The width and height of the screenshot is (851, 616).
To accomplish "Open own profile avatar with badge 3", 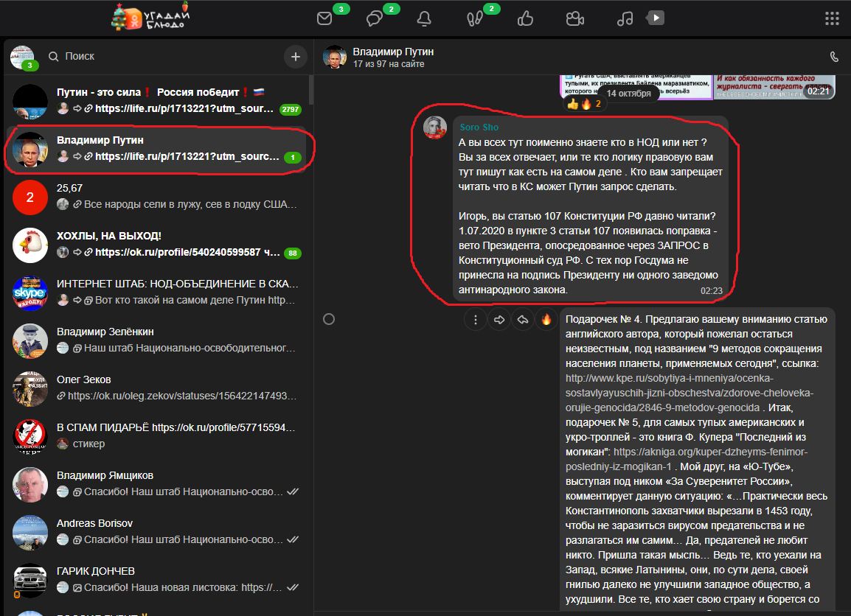I will pos(22,57).
